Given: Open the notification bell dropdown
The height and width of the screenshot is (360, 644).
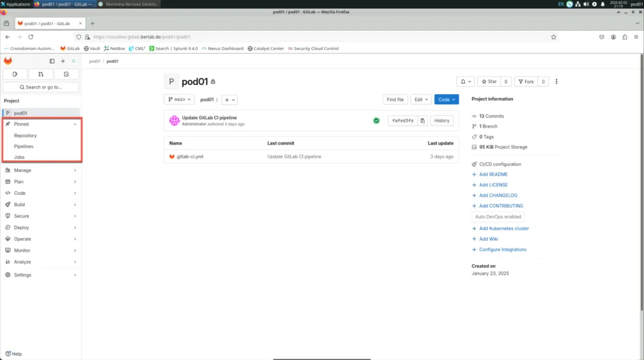Looking at the screenshot, I should click(x=465, y=82).
